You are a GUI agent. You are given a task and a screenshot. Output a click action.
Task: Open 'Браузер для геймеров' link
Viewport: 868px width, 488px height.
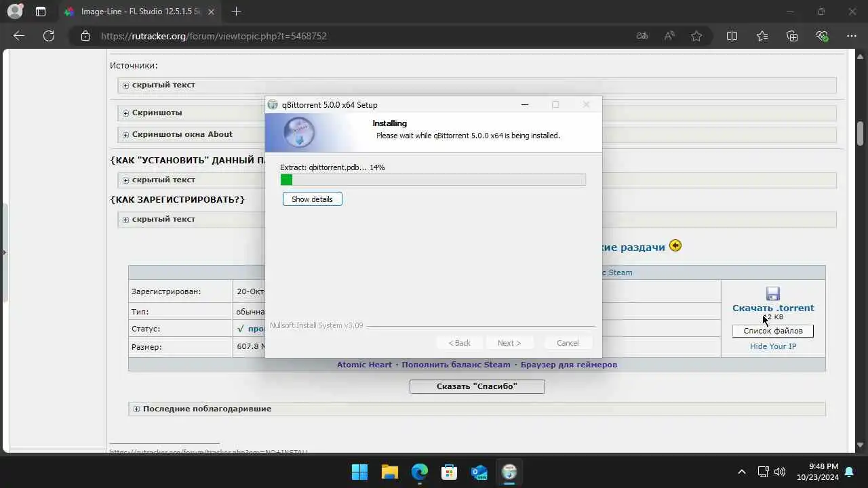pyautogui.click(x=569, y=365)
